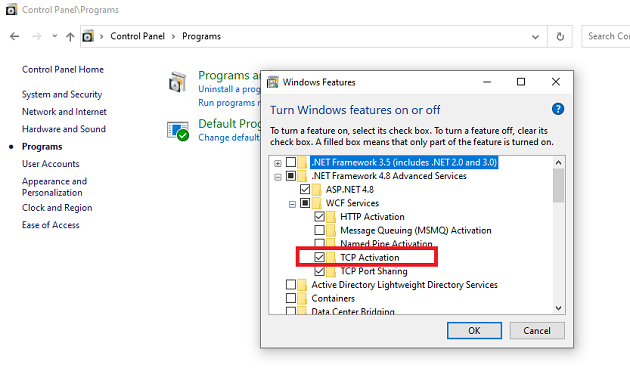The height and width of the screenshot is (371, 630).
Task: Check Active Directory Lightweight Directory Services checkbox
Action: pyautogui.click(x=291, y=285)
